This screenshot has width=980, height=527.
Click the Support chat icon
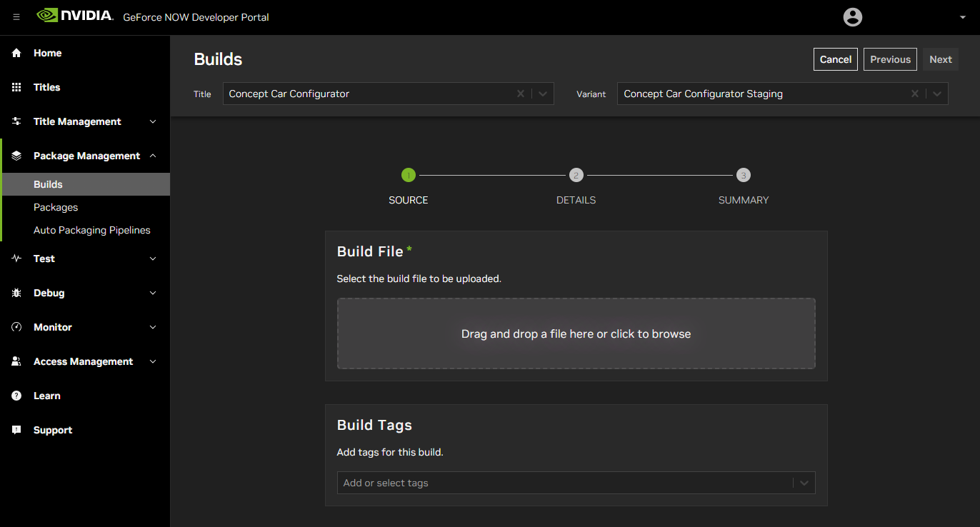16,430
